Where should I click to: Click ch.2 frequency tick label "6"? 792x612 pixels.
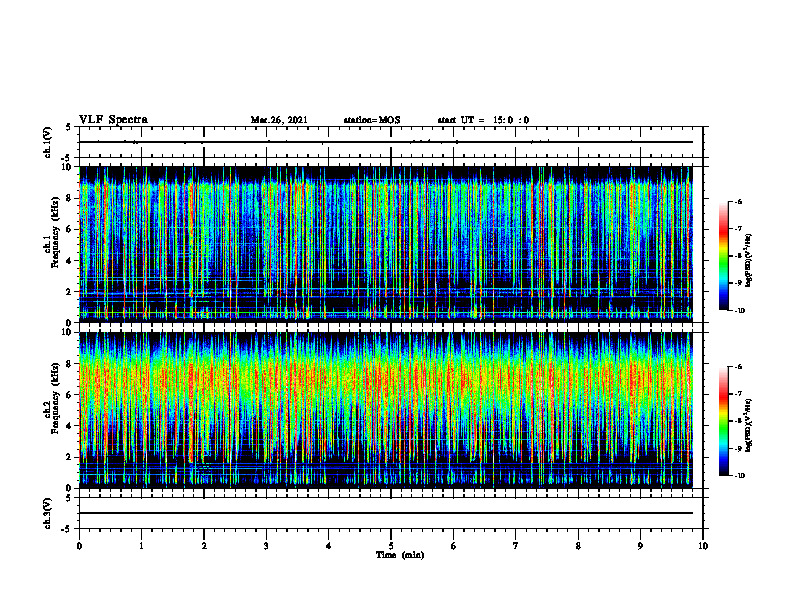[70, 395]
